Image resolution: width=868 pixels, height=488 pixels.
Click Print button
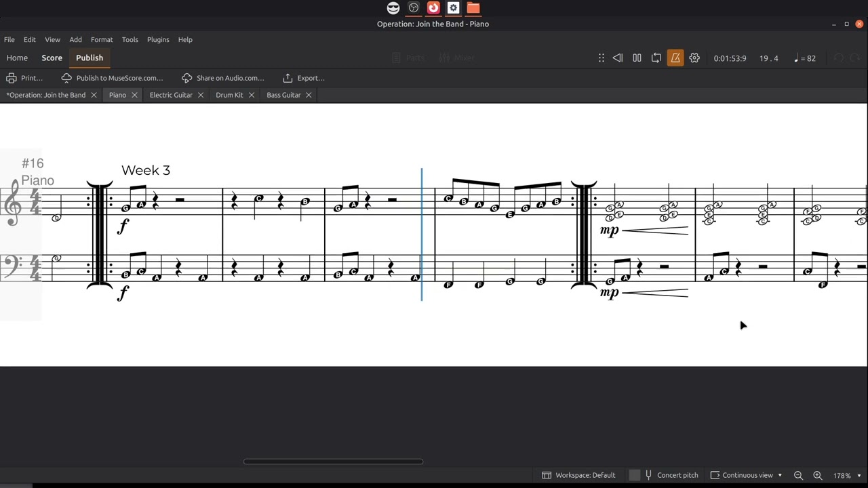(25, 78)
